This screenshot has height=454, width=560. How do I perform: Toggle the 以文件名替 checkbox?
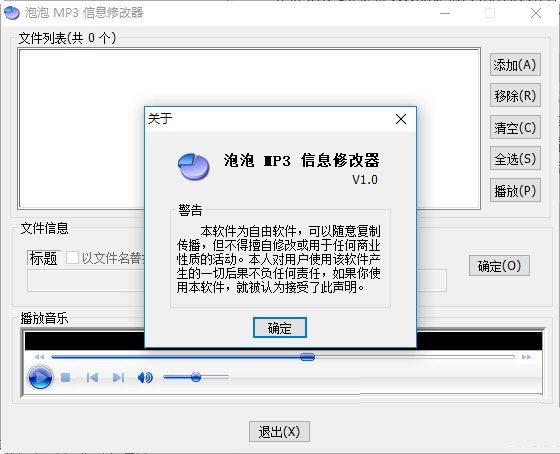(x=72, y=258)
